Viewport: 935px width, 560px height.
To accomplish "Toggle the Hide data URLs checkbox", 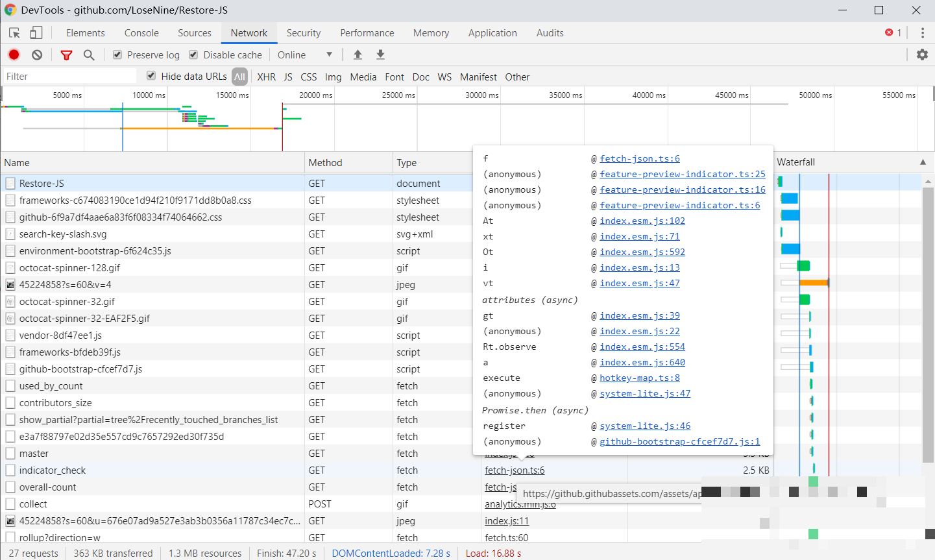I will click(151, 76).
